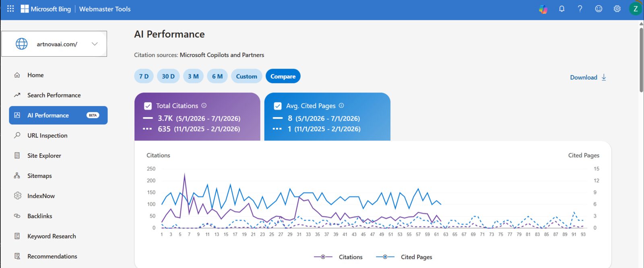Click the Avg. Cited Pages info icon
This screenshot has height=268, width=644.
[x=341, y=105]
